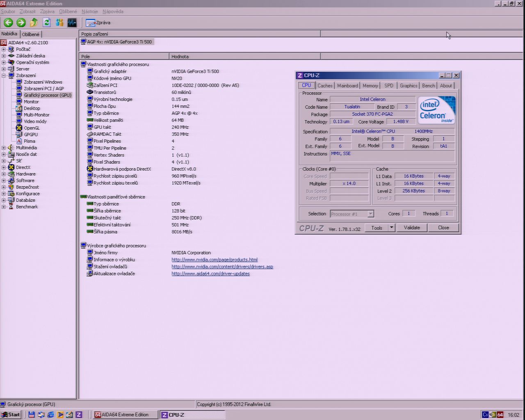Open the aida64.com driver-updates link
This screenshot has width=525, height=420.
tap(210, 274)
